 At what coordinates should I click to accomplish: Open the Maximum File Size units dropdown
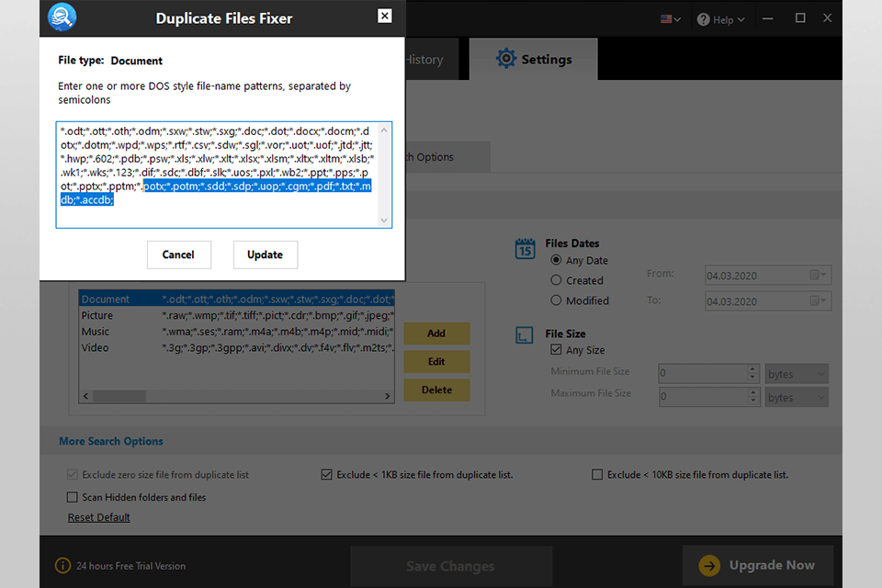(797, 397)
